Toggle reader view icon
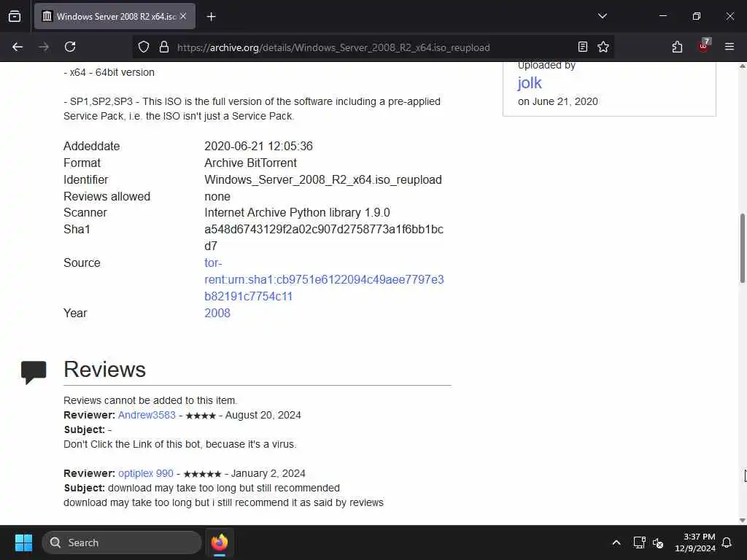Viewport: 747px width, 560px height. coord(583,47)
